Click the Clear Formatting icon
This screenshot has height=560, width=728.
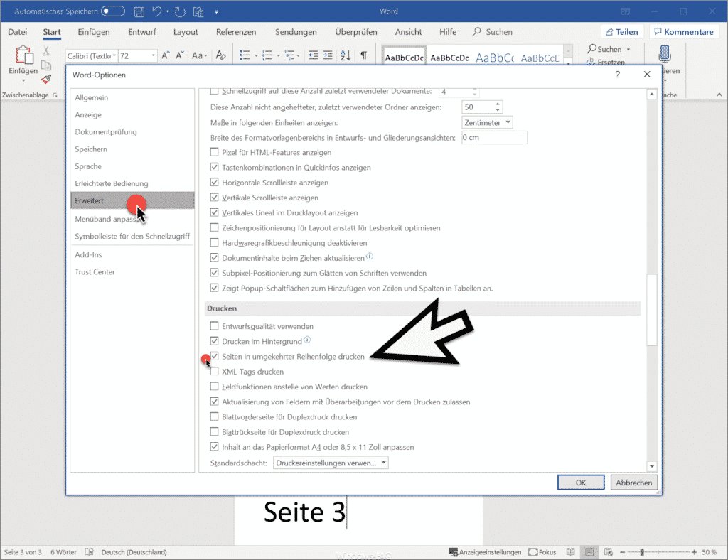point(220,55)
